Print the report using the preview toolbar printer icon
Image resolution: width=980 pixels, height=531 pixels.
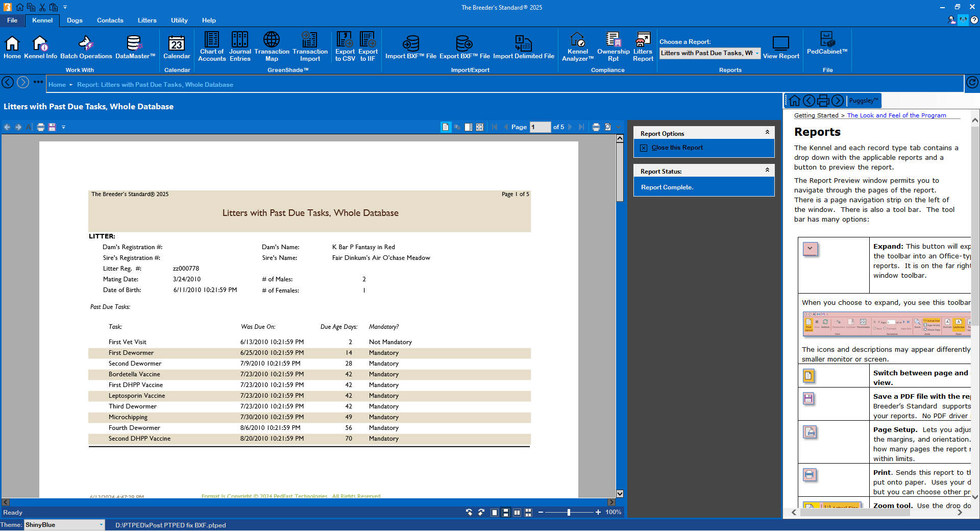(x=41, y=127)
